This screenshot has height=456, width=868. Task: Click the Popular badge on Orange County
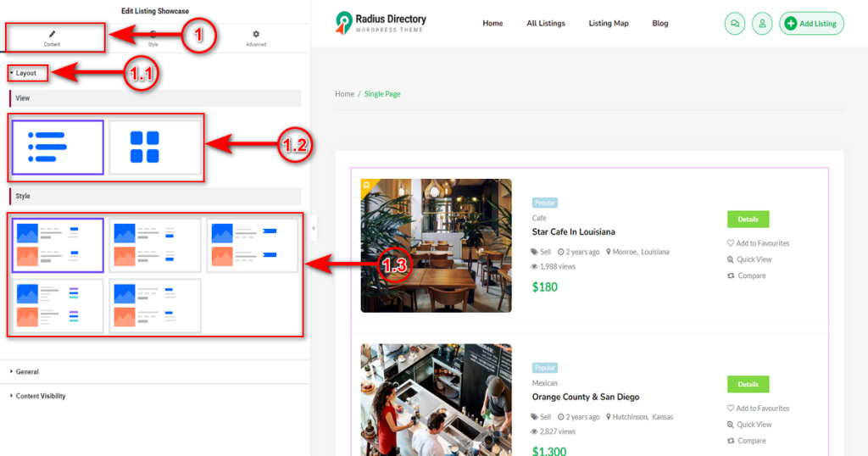point(545,368)
